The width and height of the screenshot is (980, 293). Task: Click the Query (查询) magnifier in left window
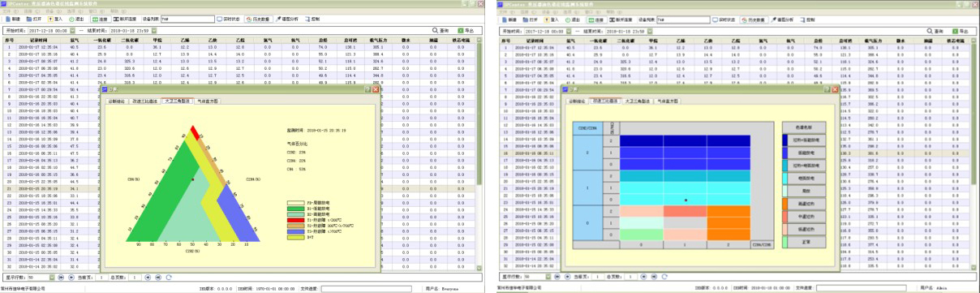coord(436,30)
